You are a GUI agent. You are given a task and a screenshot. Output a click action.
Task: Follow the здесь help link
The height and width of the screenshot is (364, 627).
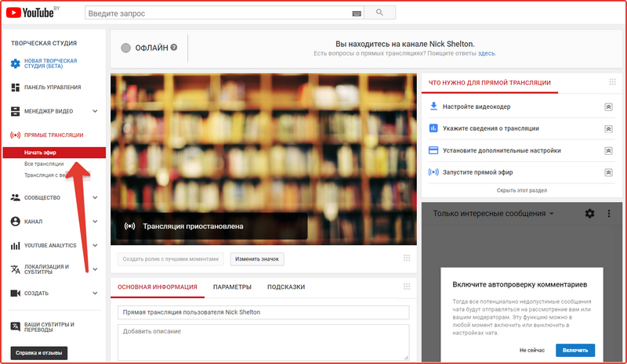click(x=486, y=53)
